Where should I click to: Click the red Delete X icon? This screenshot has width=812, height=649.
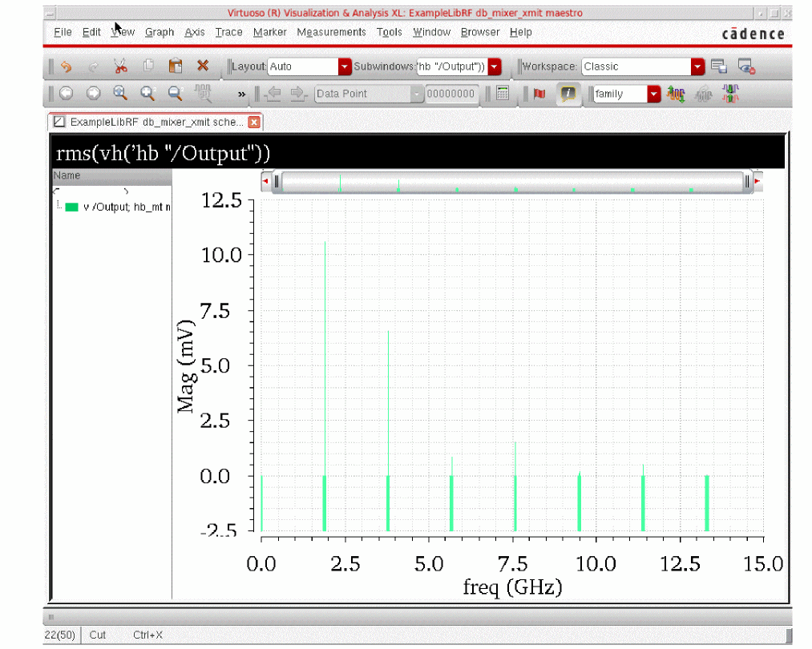click(x=203, y=66)
